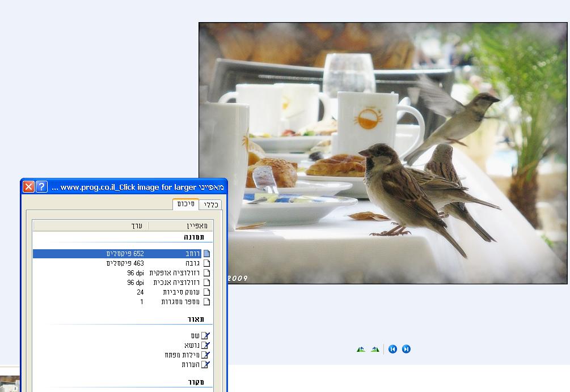Click the icon beside רזולוציה אופקית
Viewport: 570px width, 392px height.
[206, 272]
